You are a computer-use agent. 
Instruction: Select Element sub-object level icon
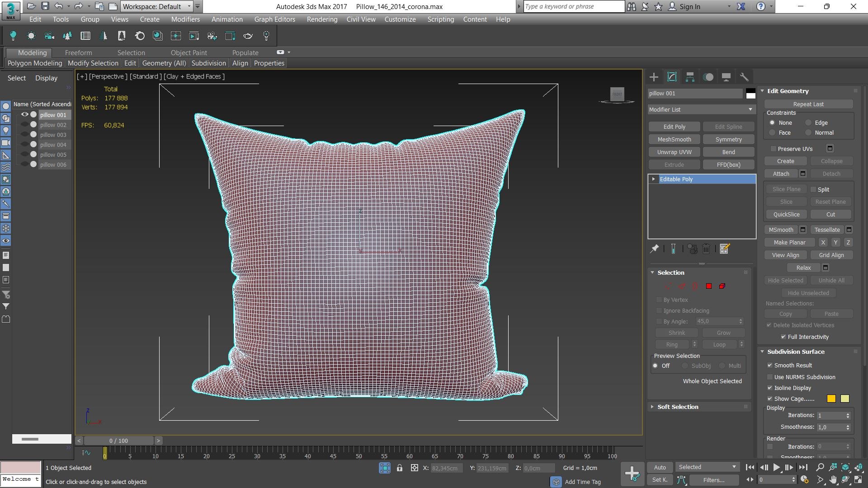click(722, 286)
